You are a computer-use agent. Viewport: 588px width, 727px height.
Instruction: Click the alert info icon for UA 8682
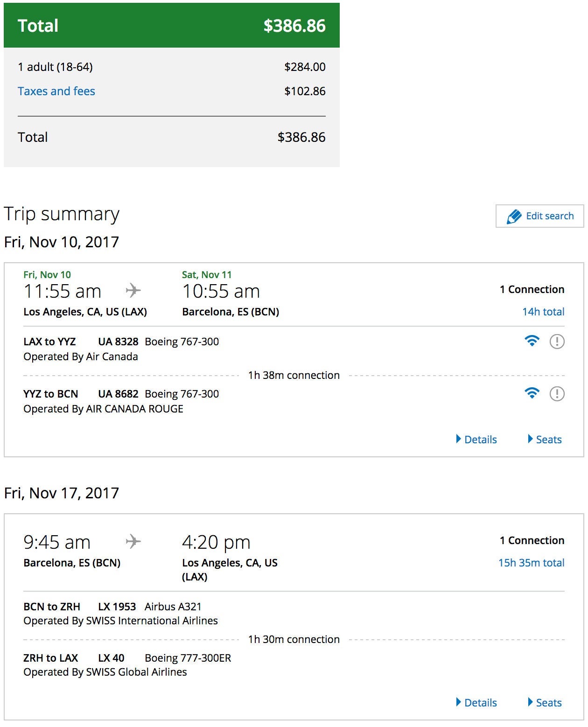557,394
